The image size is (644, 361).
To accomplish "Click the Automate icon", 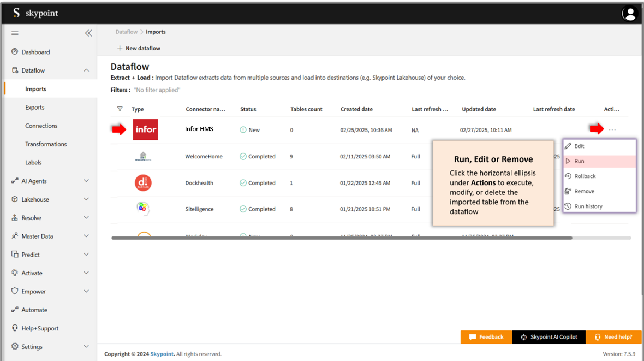I will 15,310.
